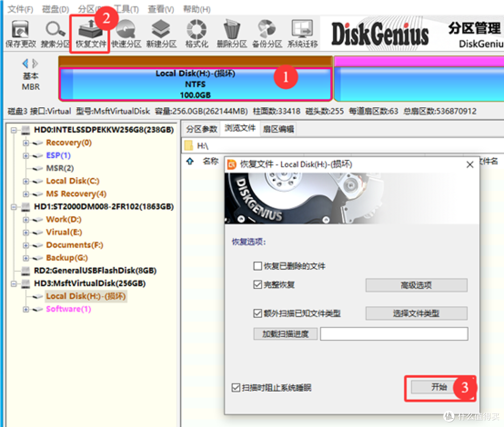The image size is (504, 427).
Task: Toggle 'Extra scan known file types' (额外扫描已知文件类型) checkbox
Action: point(258,313)
